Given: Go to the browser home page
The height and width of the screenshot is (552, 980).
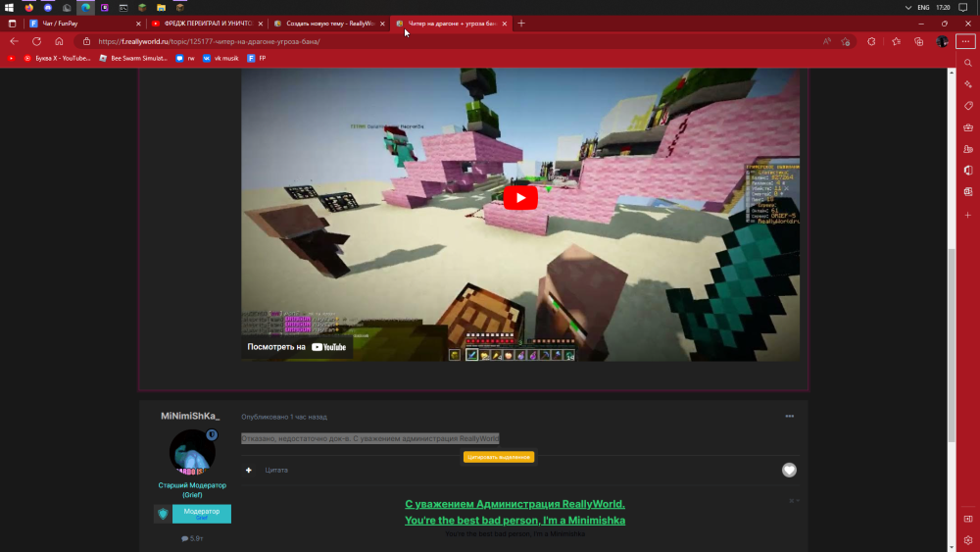Looking at the screenshot, I should 59,41.
